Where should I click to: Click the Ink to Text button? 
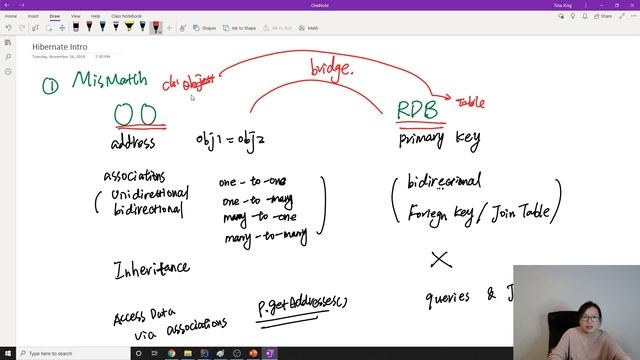click(x=278, y=28)
